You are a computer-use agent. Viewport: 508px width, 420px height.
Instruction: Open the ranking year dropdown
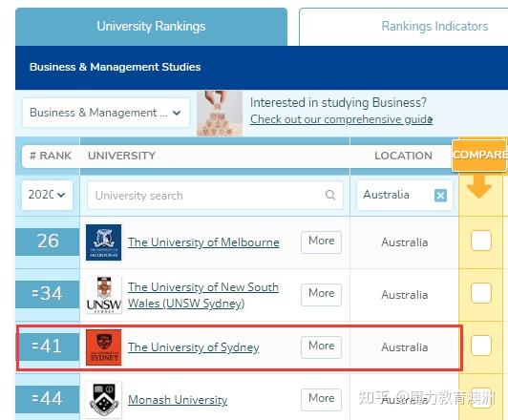tap(47, 195)
